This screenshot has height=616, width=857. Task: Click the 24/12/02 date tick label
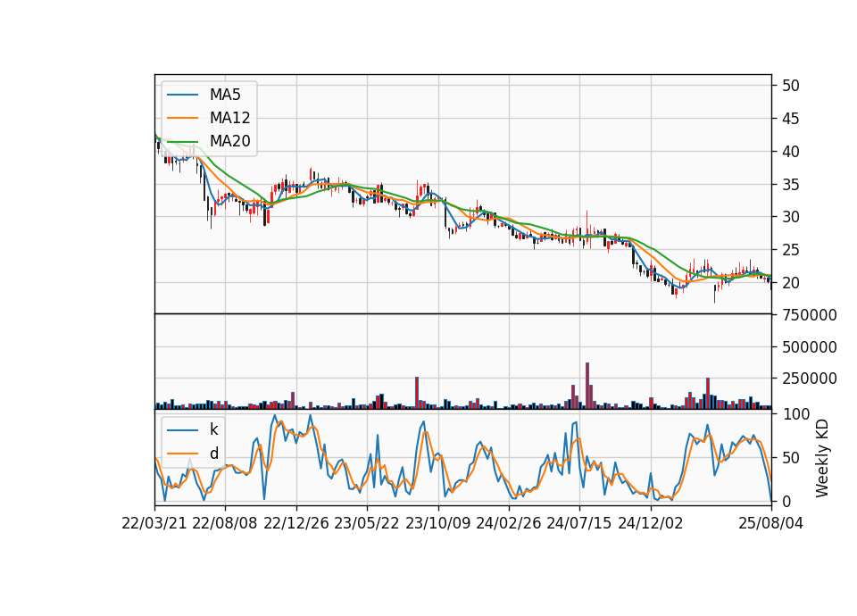click(651, 523)
